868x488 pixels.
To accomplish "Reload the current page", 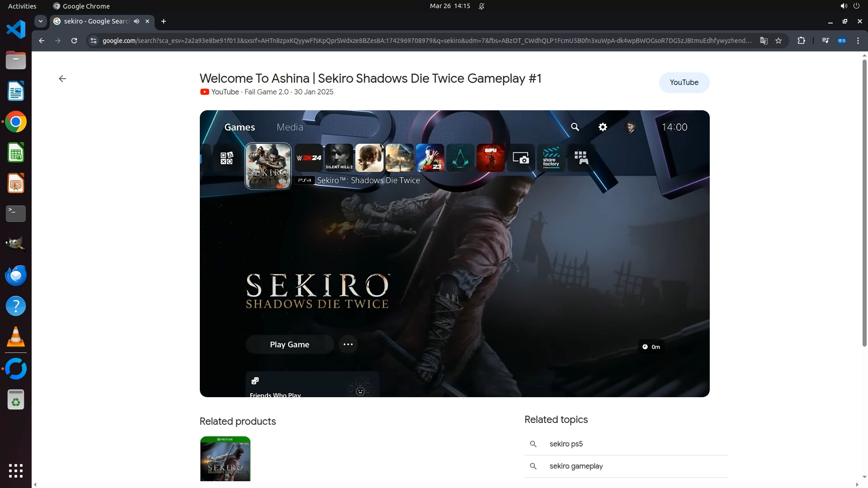I will pyautogui.click(x=74, y=41).
